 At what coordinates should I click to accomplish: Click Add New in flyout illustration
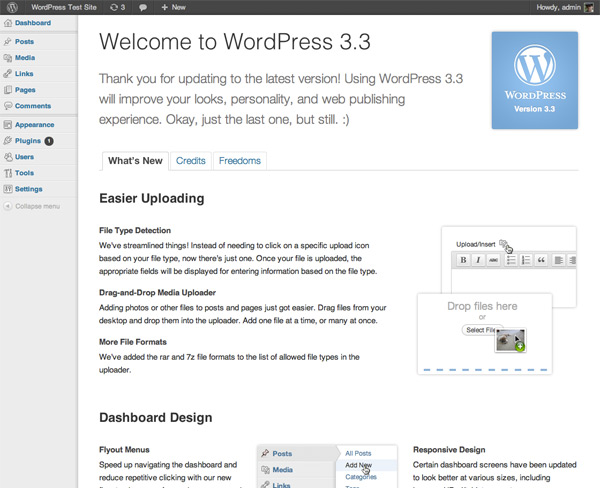(359, 465)
